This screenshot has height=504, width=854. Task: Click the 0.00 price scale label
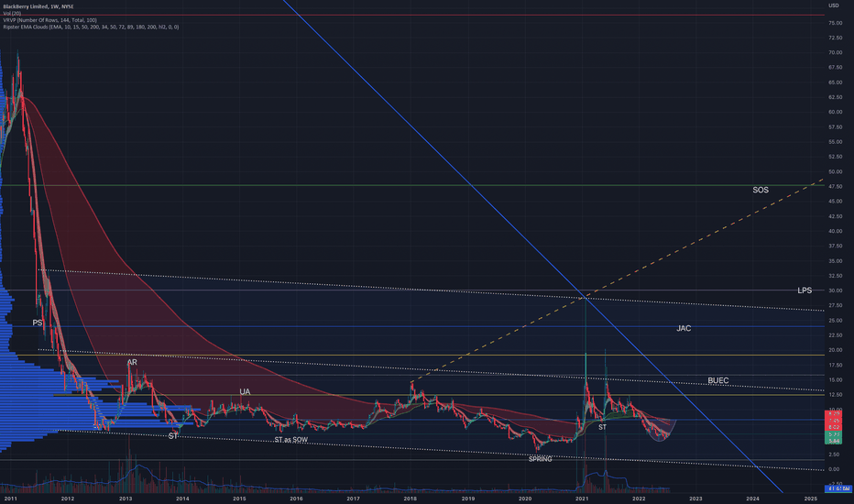pyautogui.click(x=835, y=469)
